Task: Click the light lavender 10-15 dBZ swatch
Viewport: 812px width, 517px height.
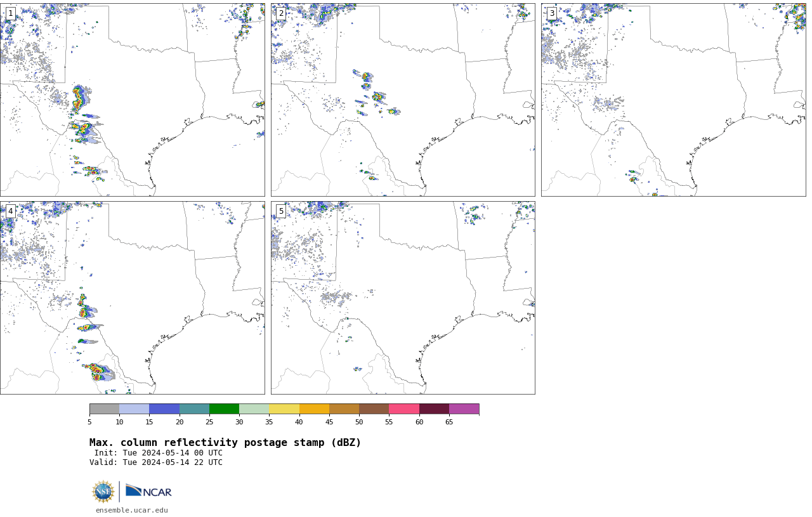Action: 134,409
